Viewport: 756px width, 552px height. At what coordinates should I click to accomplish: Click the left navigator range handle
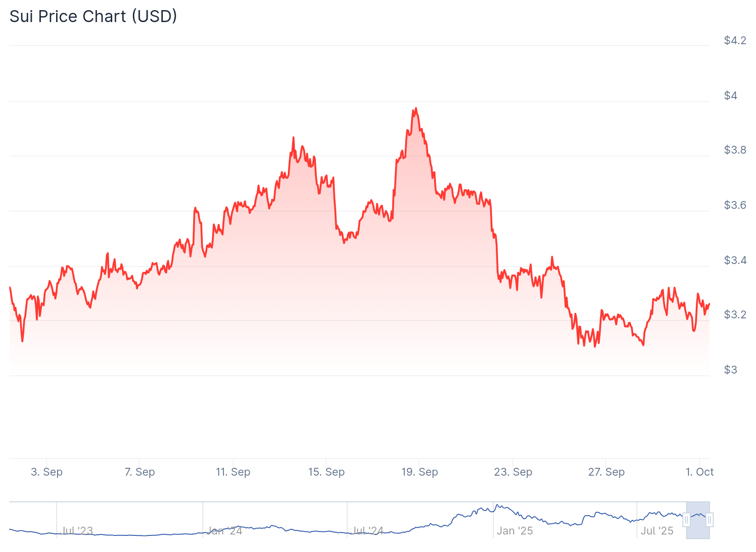point(686,520)
